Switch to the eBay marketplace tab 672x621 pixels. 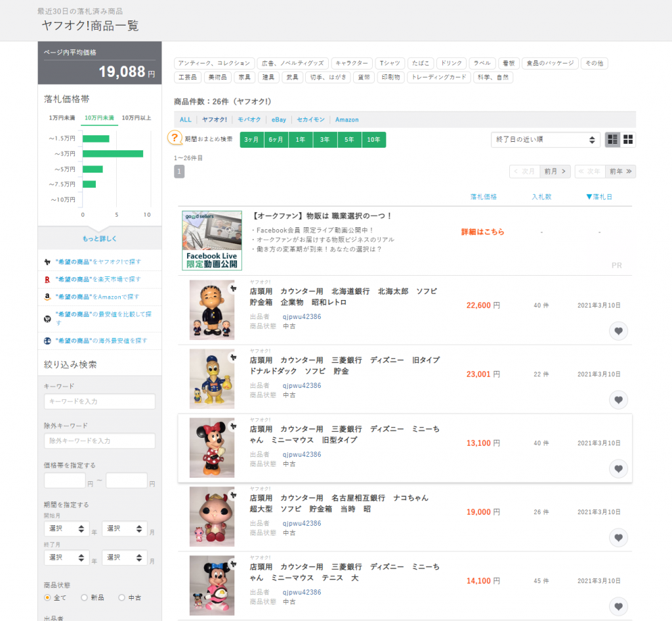279,119
